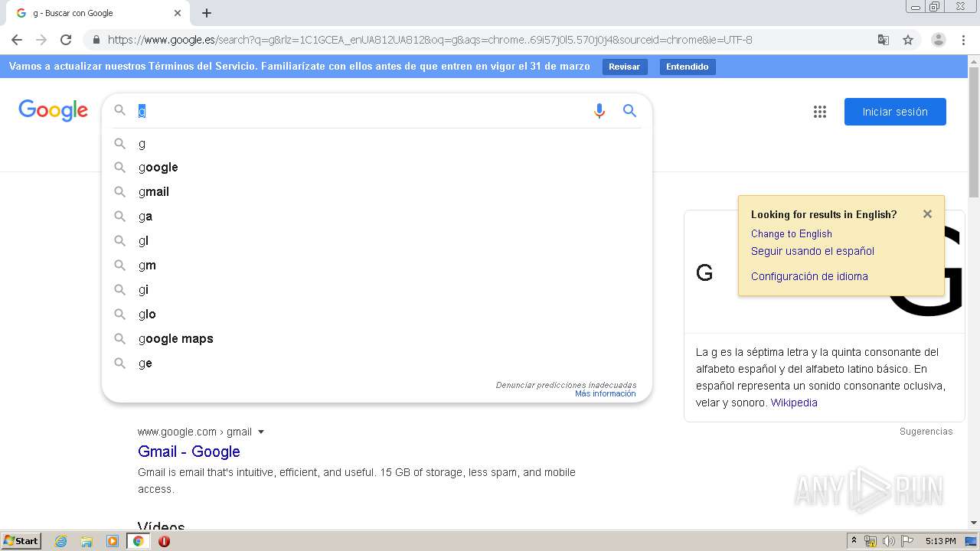Viewport: 980px width, 551px height.
Task: Open File Explorer folder in taskbar
Action: [87, 541]
